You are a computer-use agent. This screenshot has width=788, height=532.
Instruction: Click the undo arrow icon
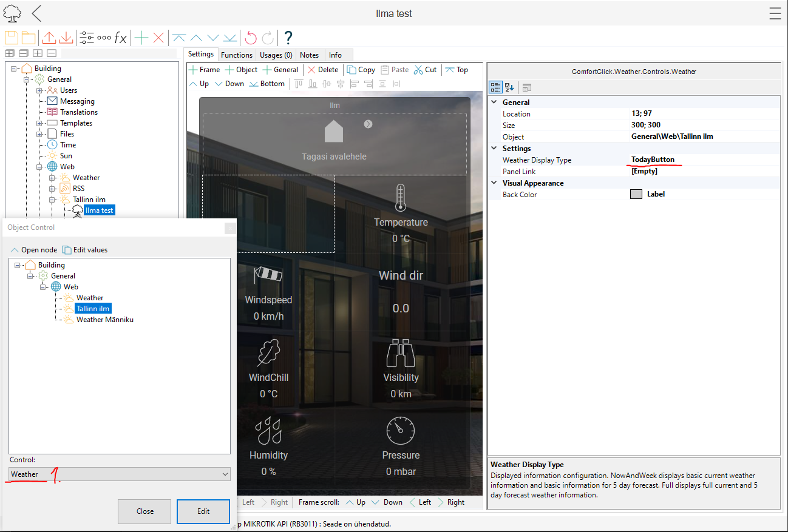point(251,38)
